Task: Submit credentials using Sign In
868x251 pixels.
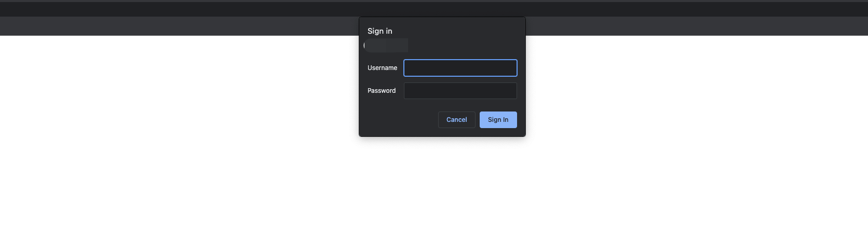Action: [x=498, y=120]
